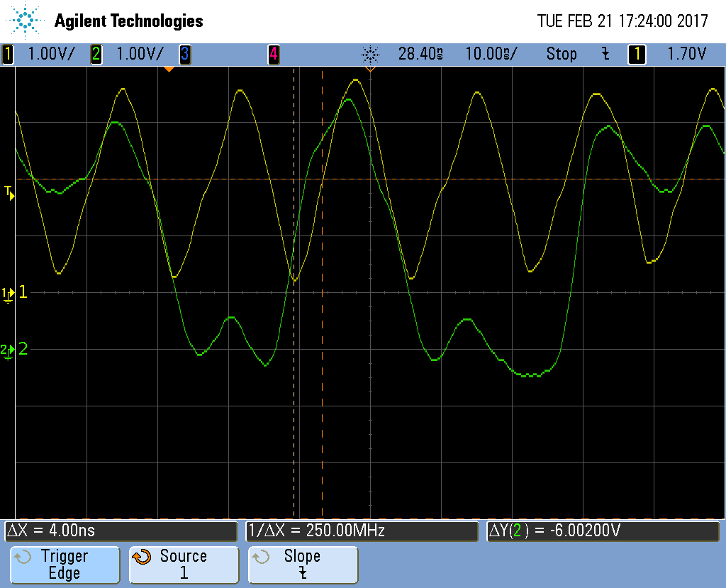Open the trigger Slope softkey selector
This screenshot has width=726, height=588.
pyautogui.click(x=303, y=565)
